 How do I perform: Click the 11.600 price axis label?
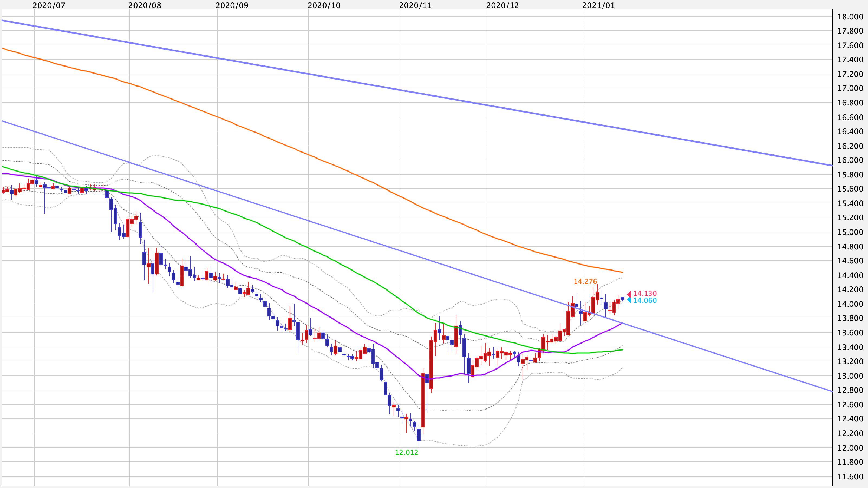coord(850,477)
